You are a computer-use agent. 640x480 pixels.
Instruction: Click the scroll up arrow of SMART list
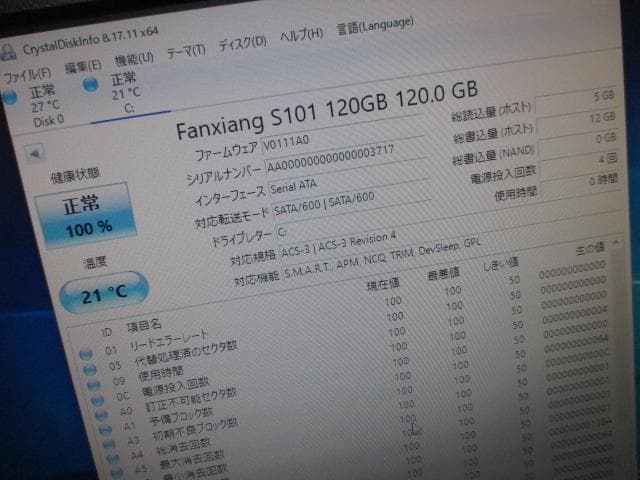pos(616,243)
